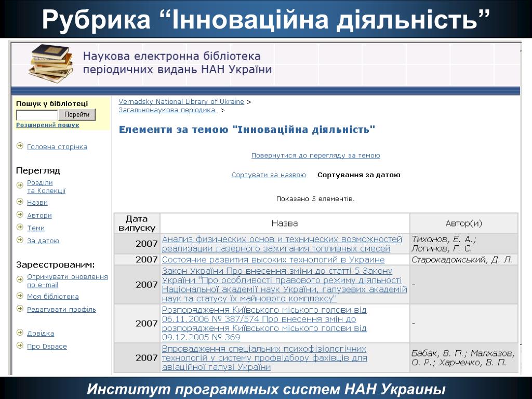Click arrow icon beside Довідка
The image size is (532, 399).
[20, 332]
